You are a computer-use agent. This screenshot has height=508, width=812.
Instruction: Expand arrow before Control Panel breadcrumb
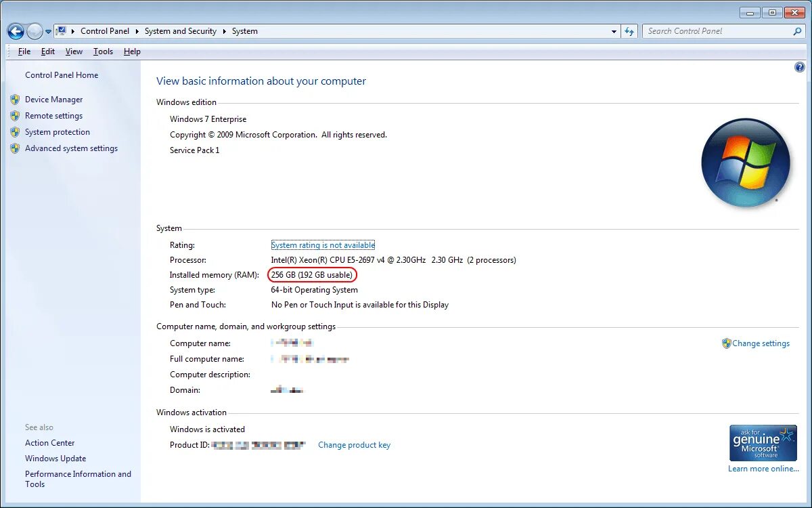(73, 31)
